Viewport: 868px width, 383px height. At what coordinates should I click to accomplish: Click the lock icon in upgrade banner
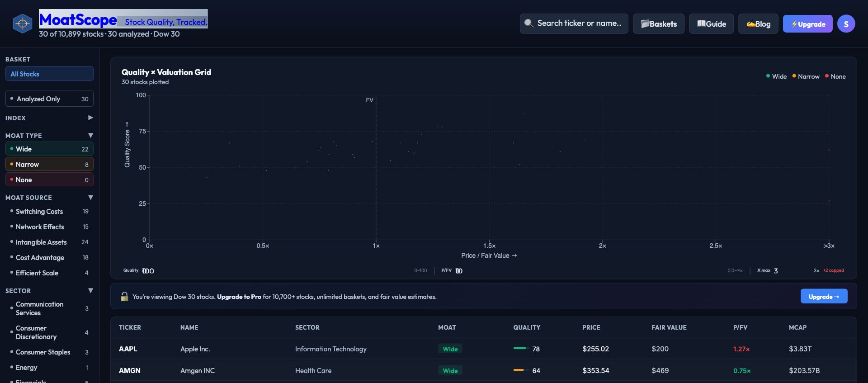coord(124,297)
